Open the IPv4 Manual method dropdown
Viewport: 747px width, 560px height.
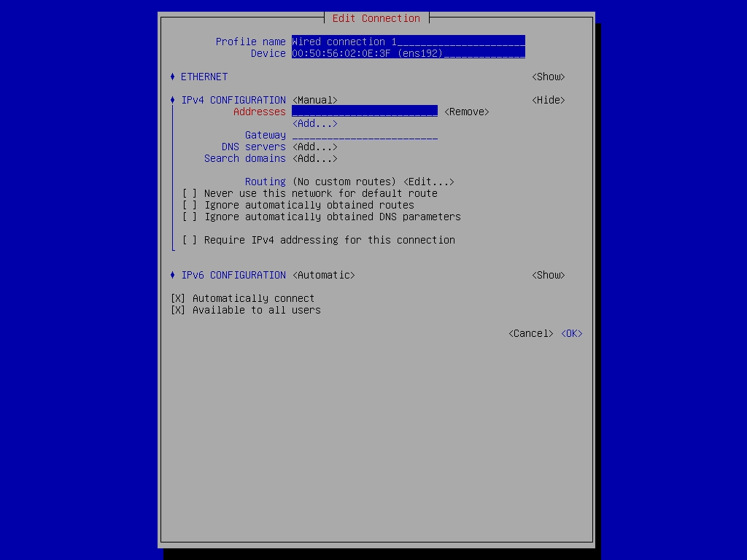click(x=314, y=100)
